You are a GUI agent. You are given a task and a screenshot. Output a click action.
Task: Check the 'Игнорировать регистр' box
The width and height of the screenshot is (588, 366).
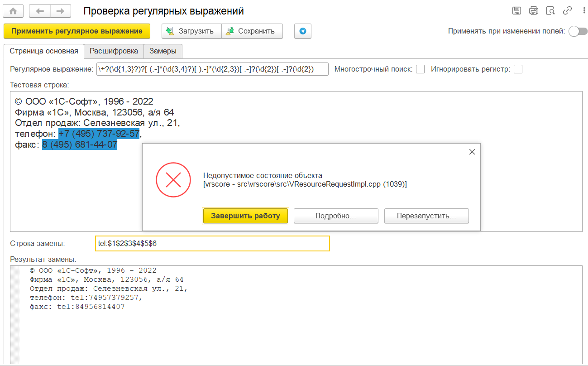pos(518,69)
